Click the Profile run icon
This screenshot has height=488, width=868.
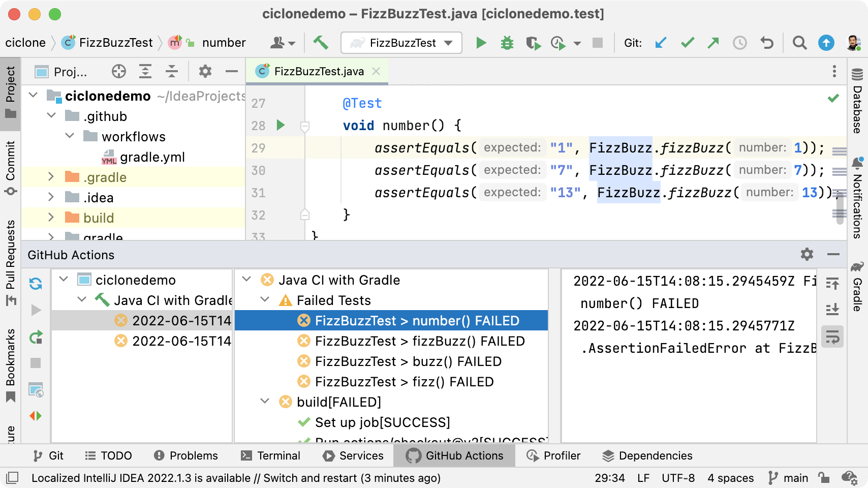[558, 43]
